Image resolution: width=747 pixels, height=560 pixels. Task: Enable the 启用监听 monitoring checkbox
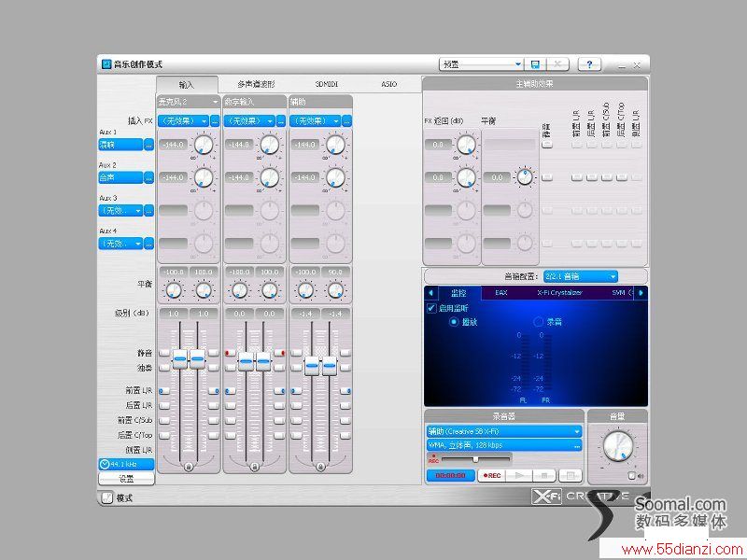tap(431, 308)
